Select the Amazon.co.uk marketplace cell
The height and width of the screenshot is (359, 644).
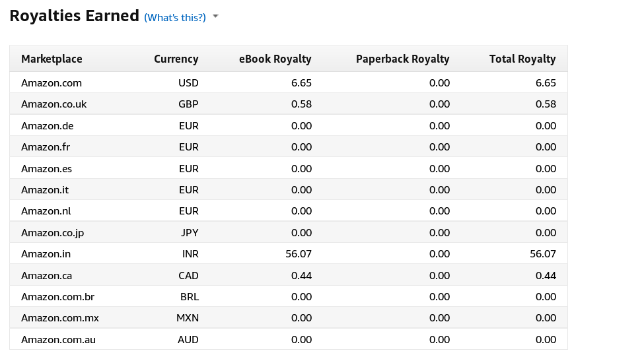tap(54, 104)
